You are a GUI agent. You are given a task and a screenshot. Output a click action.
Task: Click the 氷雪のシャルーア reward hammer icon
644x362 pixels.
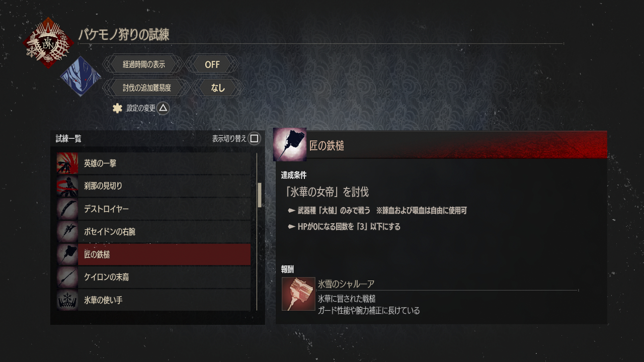coord(298,294)
